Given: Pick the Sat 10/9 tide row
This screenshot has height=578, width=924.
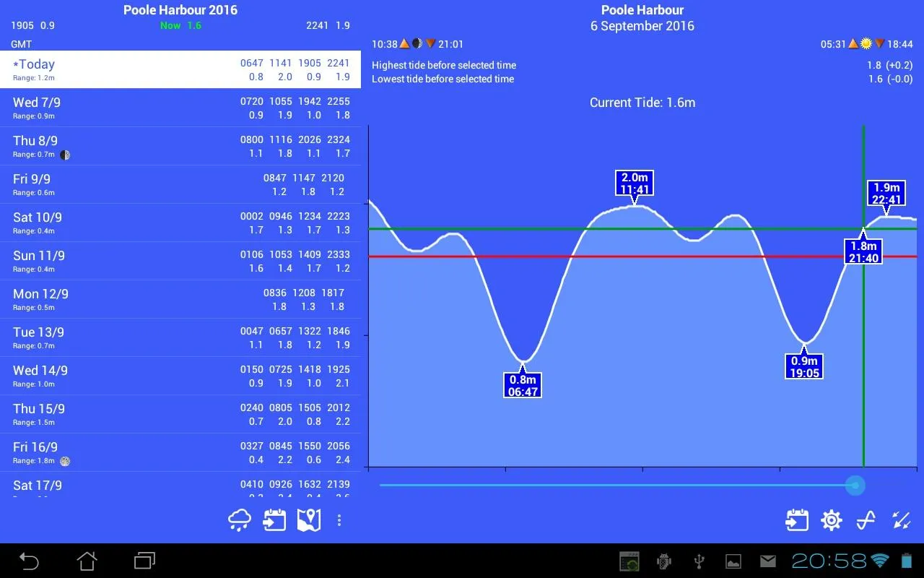Looking at the screenshot, I should pyautogui.click(x=180, y=223).
